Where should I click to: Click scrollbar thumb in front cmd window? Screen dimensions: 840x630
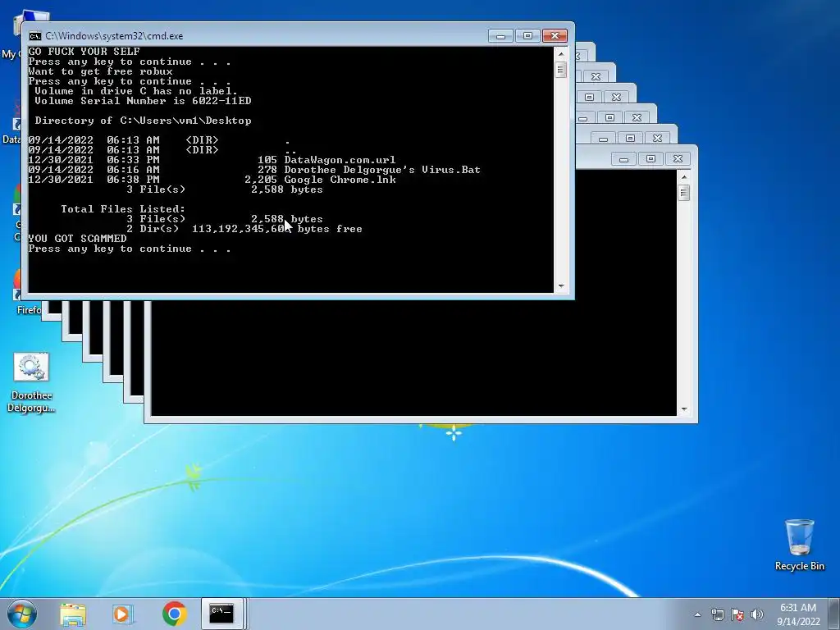[x=561, y=70]
